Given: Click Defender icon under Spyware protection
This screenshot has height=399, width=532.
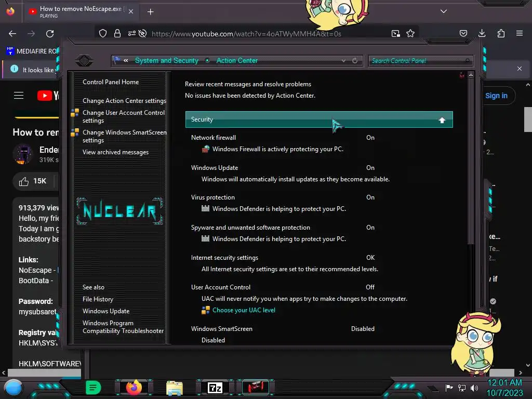Looking at the screenshot, I should (x=205, y=238).
